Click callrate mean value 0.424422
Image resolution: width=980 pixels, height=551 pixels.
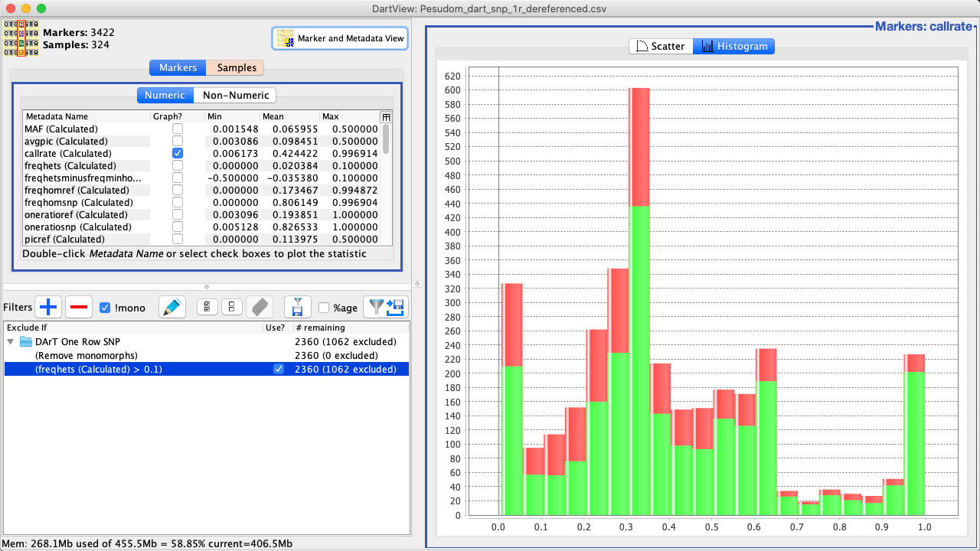pos(295,153)
